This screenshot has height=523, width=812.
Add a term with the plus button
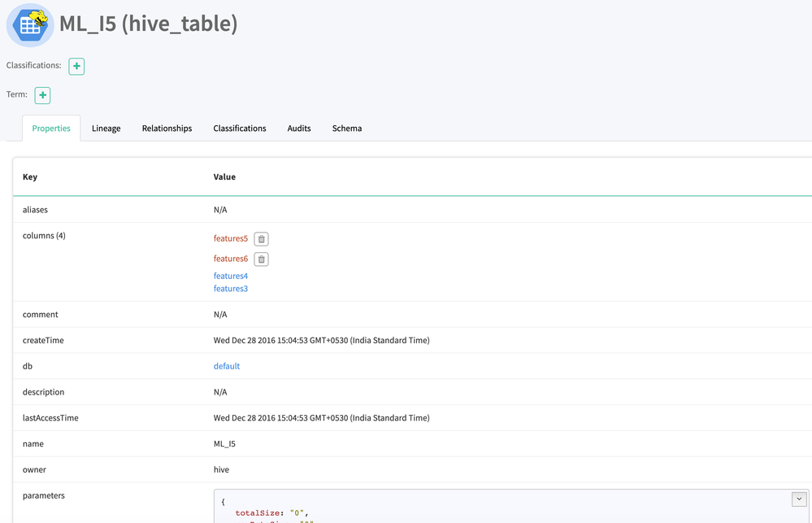coord(42,95)
